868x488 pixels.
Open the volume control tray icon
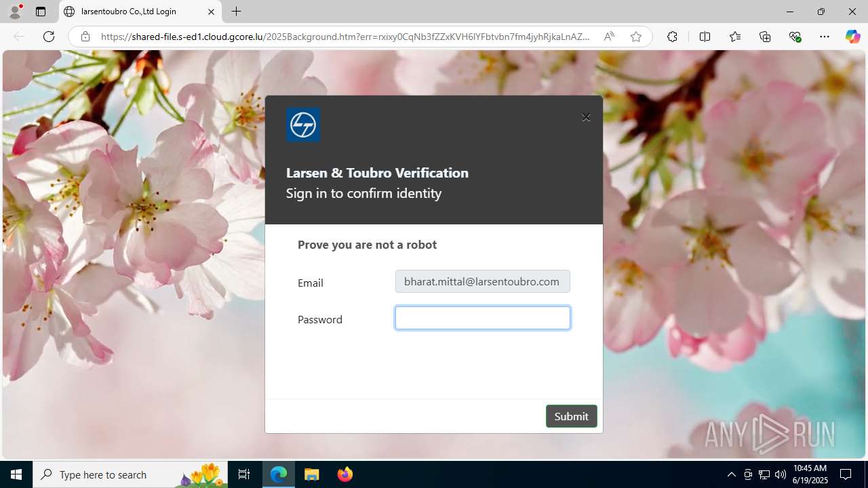[780, 474]
